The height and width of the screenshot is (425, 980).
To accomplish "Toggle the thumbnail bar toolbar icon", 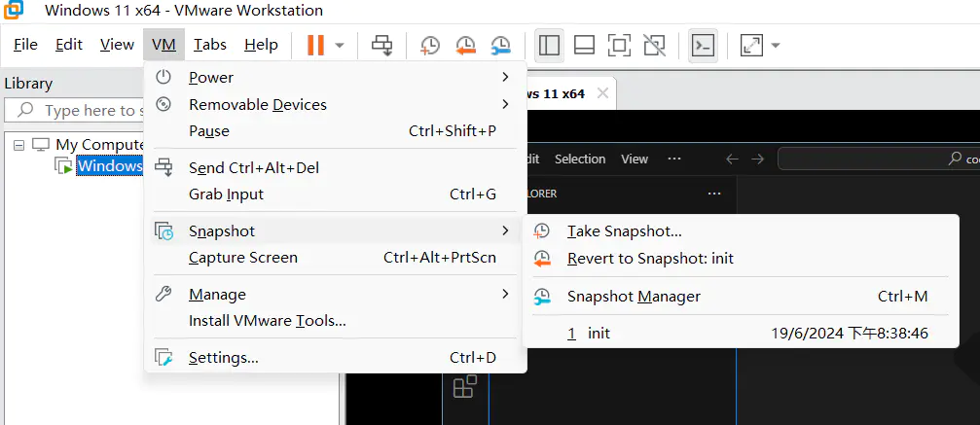I will 584,45.
